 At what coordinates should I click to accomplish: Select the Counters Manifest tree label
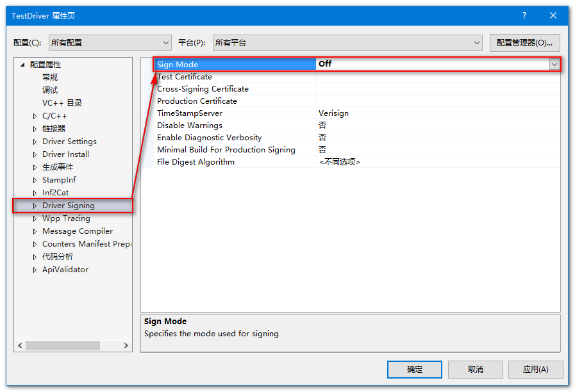point(87,244)
